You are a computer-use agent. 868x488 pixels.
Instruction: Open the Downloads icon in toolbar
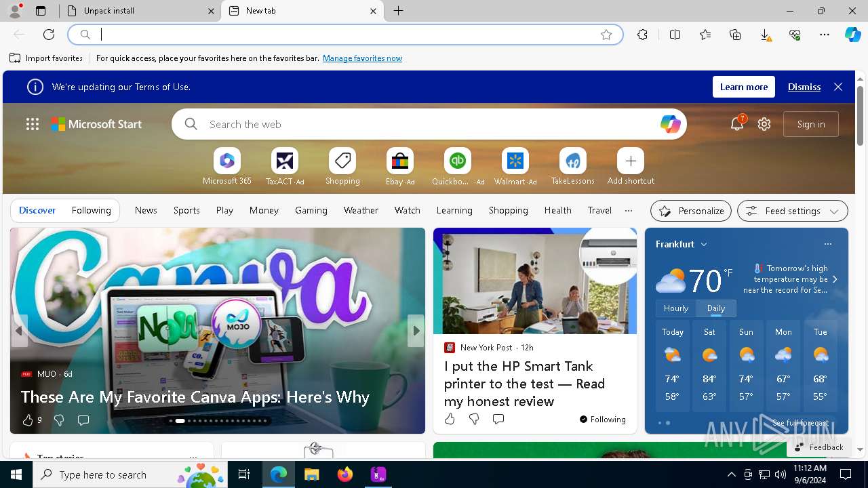(x=765, y=35)
